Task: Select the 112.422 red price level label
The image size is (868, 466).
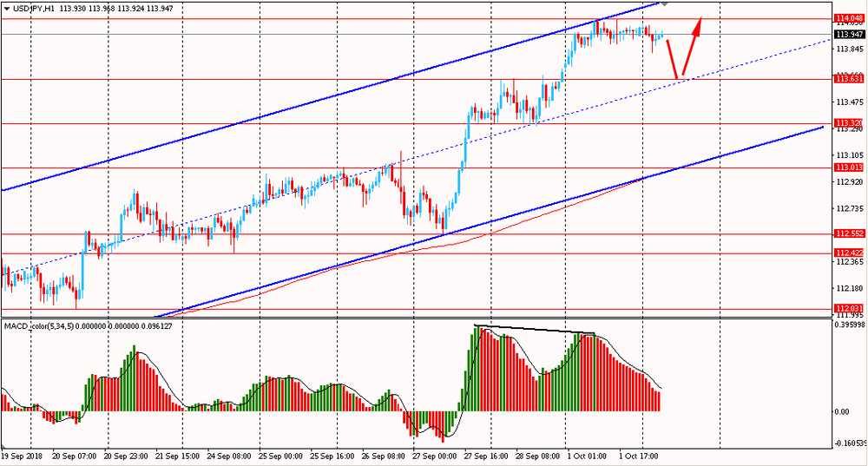Action: pyautogui.click(x=849, y=253)
